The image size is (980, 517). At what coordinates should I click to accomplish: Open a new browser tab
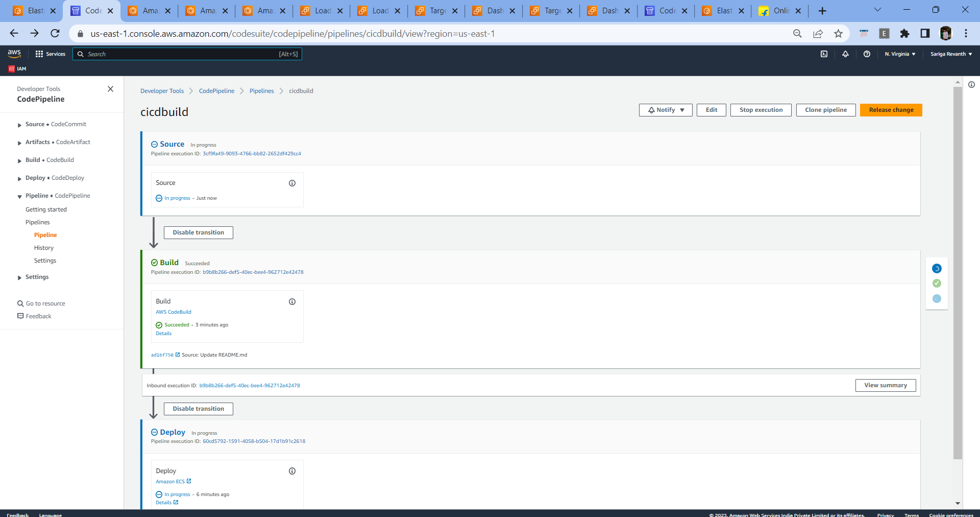coord(822,11)
